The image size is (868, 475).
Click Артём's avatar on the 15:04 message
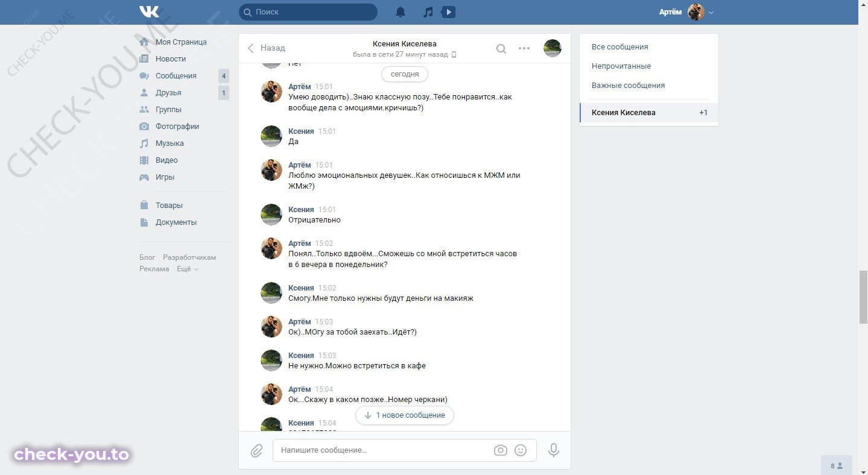(x=271, y=394)
